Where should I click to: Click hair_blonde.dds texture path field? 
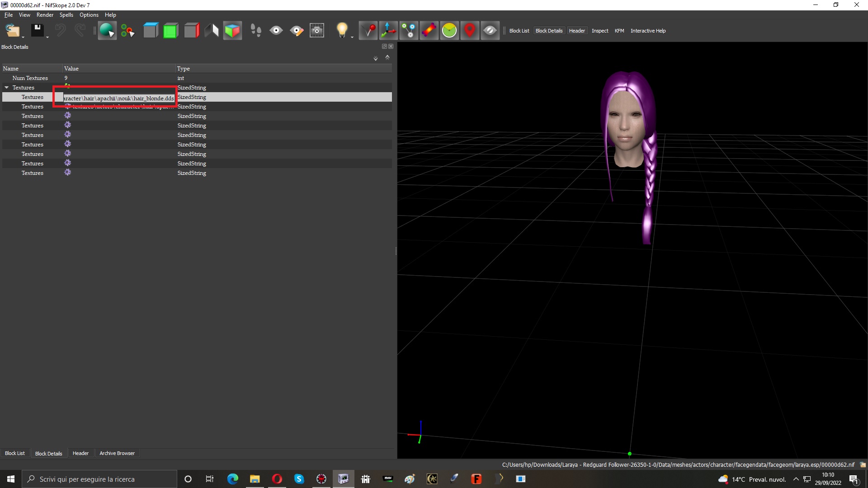pos(118,98)
